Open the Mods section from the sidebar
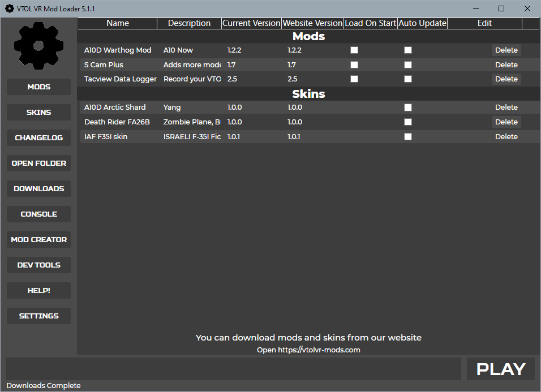The height and width of the screenshot is (392, 541). [x=38, y=87]
